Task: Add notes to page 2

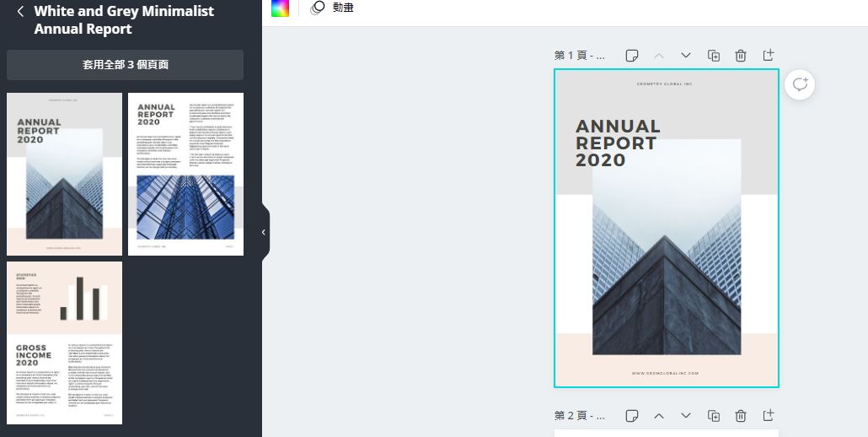Action: pyautogui.click(x=632, y=415)
